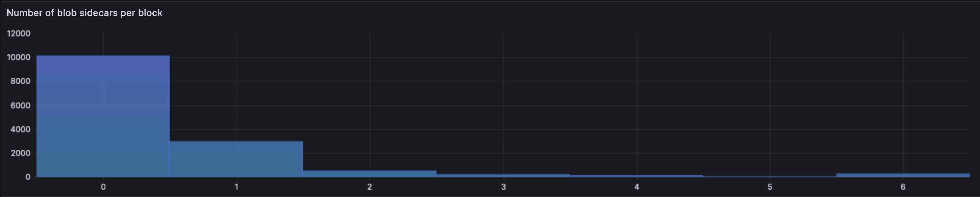
Task: Click the bar for 6 sidecars
Action: [x=903, y=176]
